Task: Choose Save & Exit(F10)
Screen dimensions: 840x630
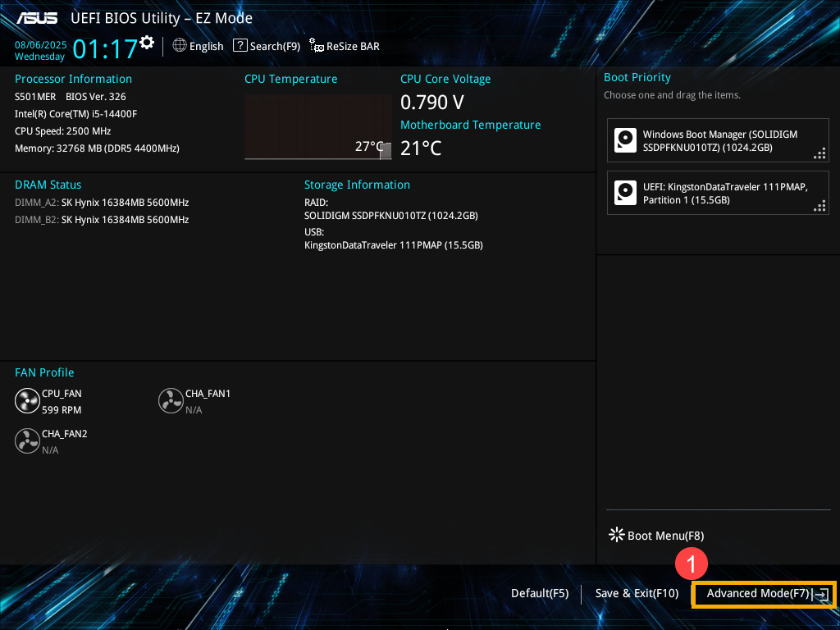Action: pos(637,593)
